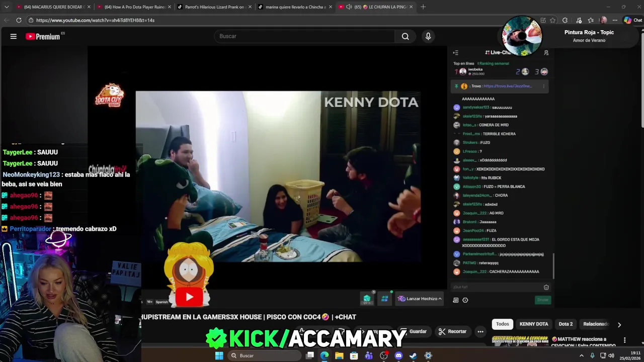
Task: Open volume control in system tray
Action: 611,355
